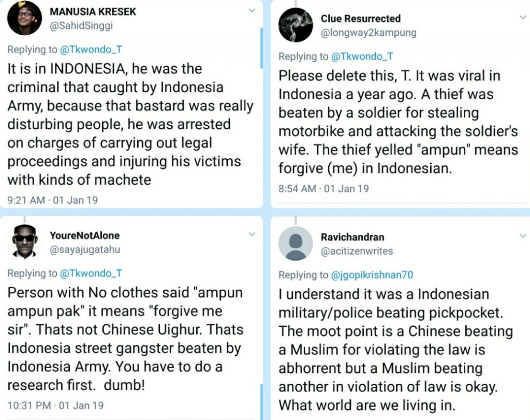This screenshot has height=420, width=530.
Task: Open the @sayajugatahu handle
Action: (x=84, y=249)
